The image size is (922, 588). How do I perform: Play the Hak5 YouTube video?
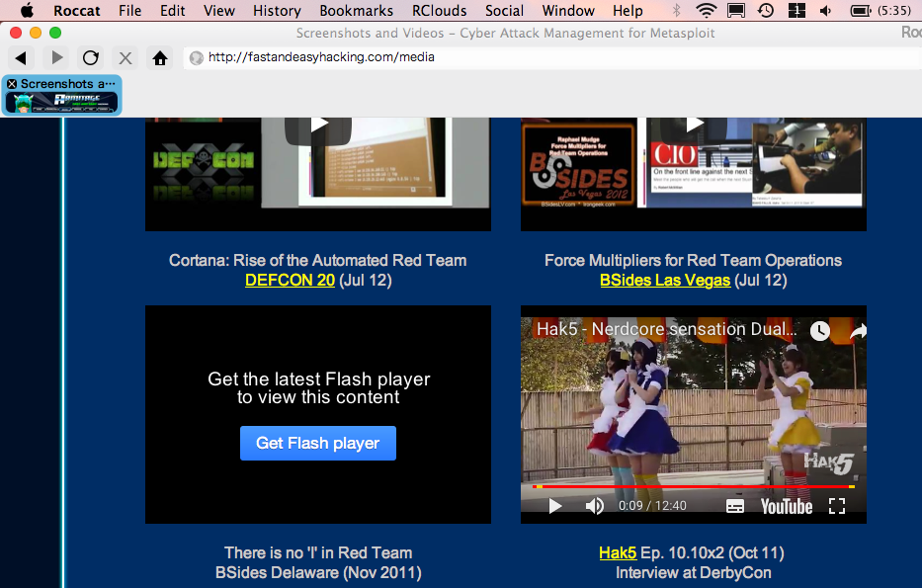[554, 506]
